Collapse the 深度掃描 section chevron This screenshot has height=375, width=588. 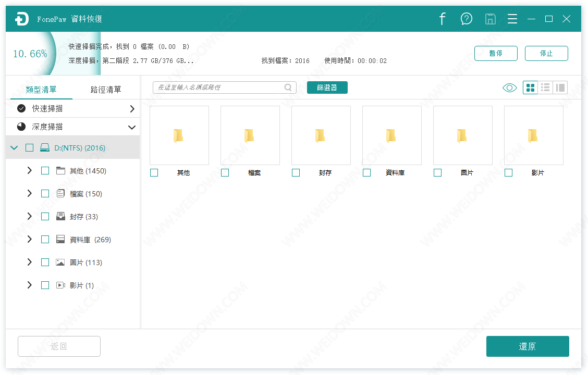coord(132,128)
